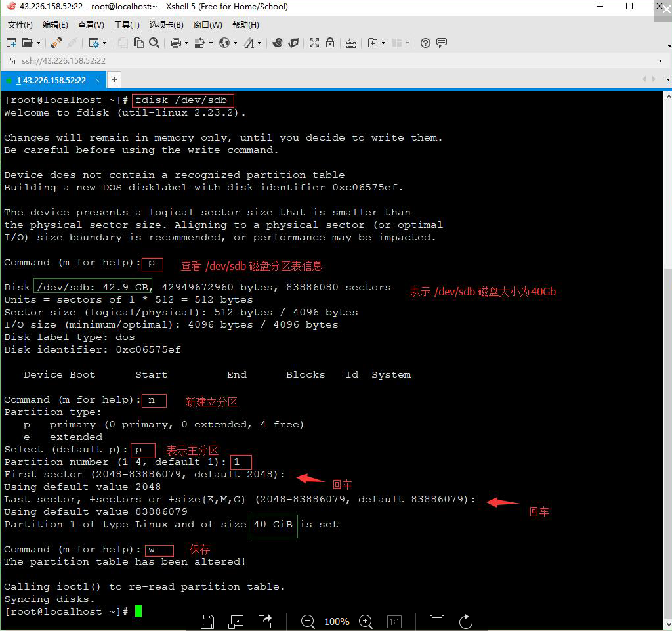Viewport: 672px width, 631px height.
Task: Click the Open session folder icon
Action: pos(28,43)
